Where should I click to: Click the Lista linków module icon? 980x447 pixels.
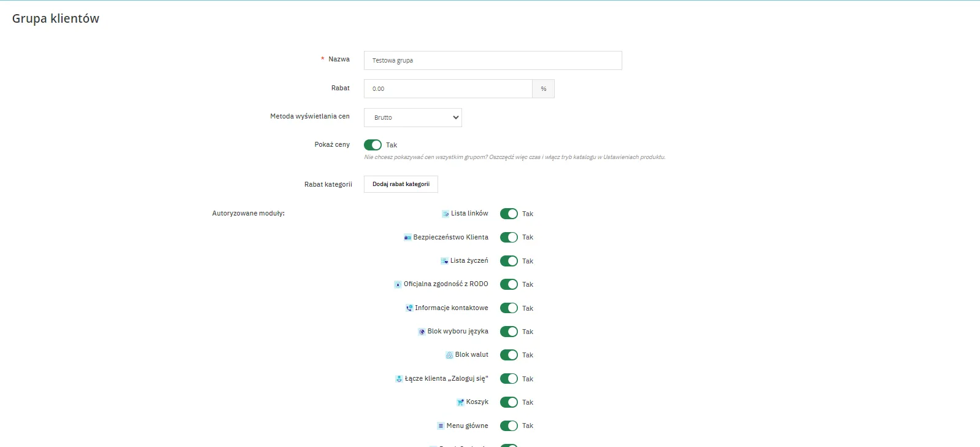446,214
